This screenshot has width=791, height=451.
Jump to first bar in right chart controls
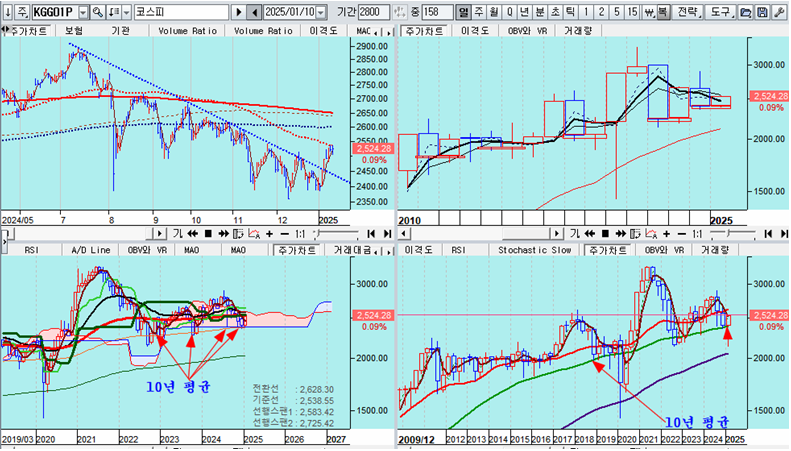768,234
